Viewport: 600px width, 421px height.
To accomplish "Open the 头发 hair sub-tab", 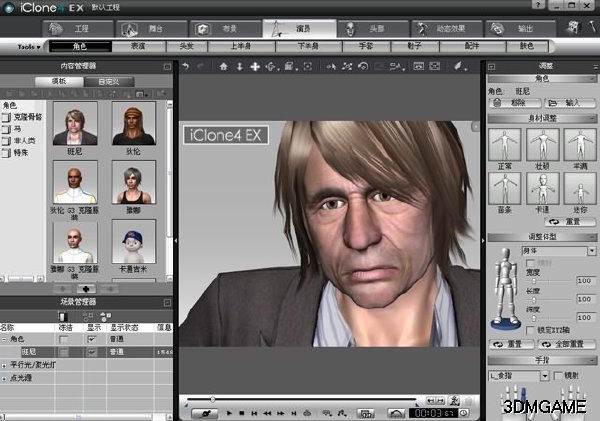I will tap(187, 46).
